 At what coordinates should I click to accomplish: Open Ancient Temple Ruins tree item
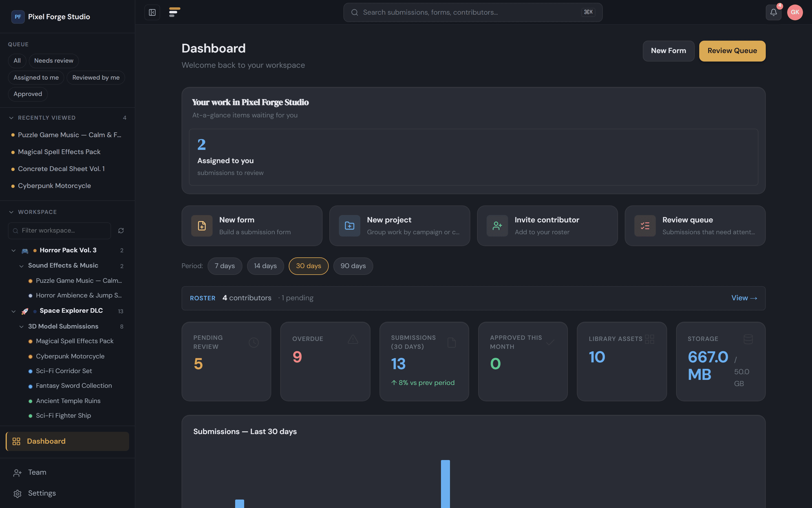point(68,401)
